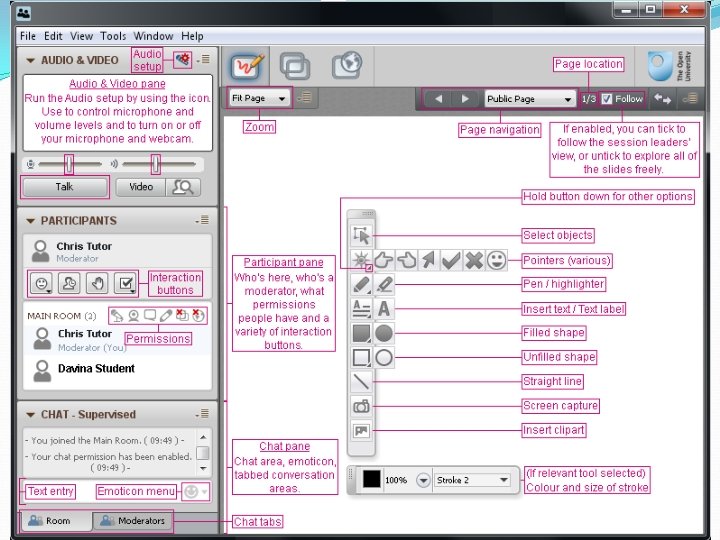This screenshot has width=720, height=540.
Task: Open the Tools menu
Action: tap(113, 36)
